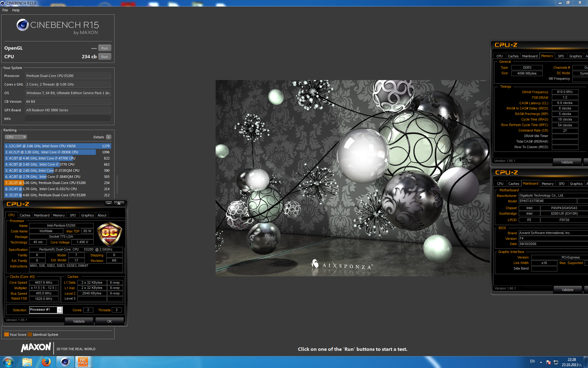Open Windows Explorer from the taskbar
Image resolution: width=588 pixels, height=368 pixels.
[27, 362]
